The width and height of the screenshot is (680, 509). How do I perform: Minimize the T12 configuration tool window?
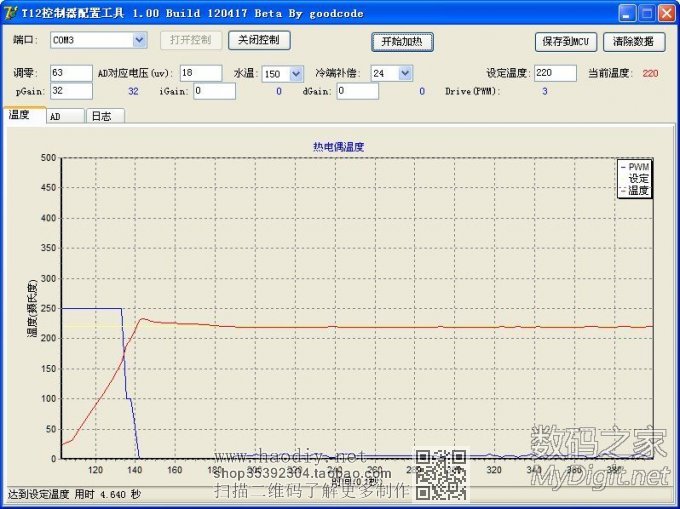click(626, 13)
